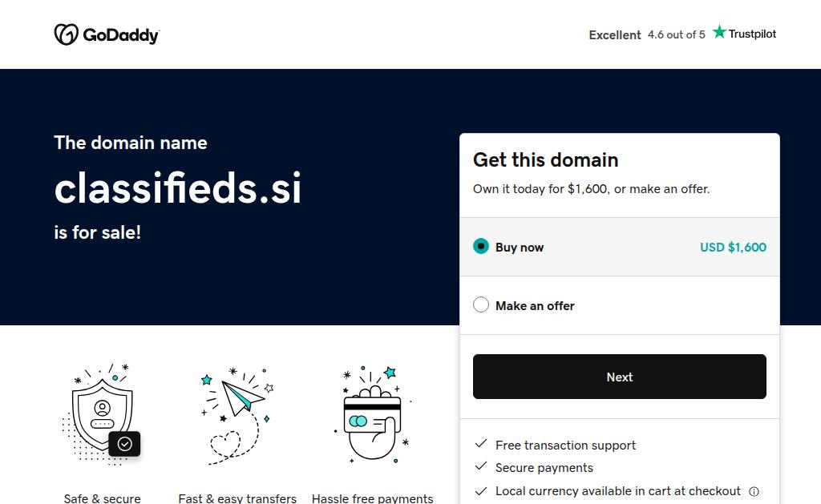Click the Hassle free payments label
The image size is (821, 504).
tap(372, 498)
